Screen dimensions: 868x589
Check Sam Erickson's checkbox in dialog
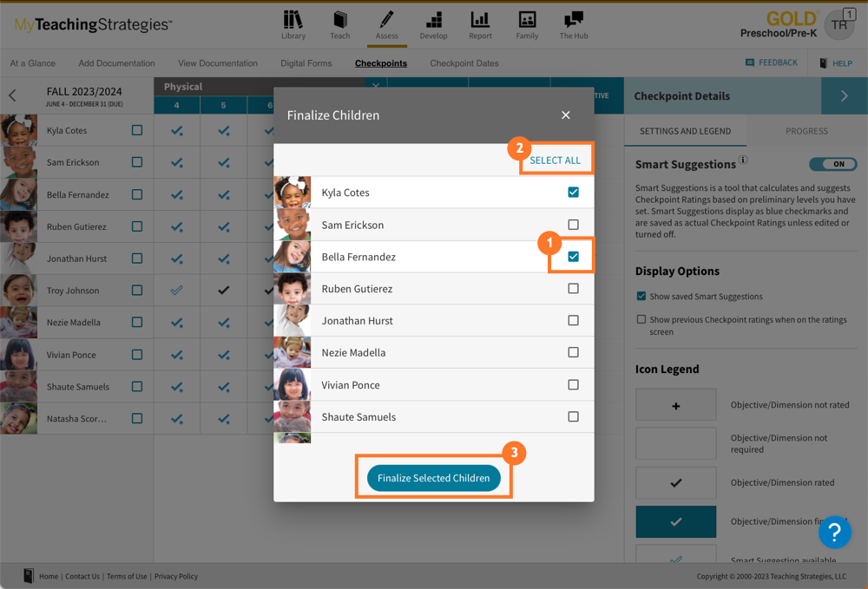[573, 225]
